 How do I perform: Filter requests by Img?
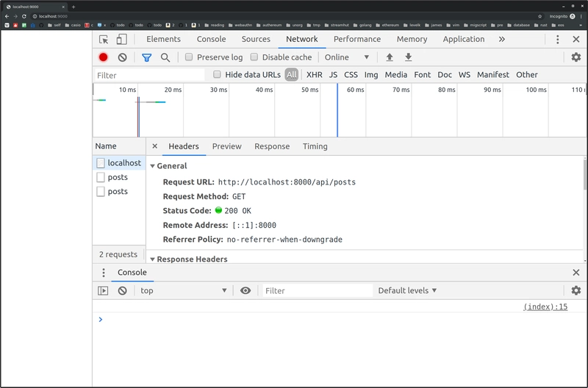371,75
